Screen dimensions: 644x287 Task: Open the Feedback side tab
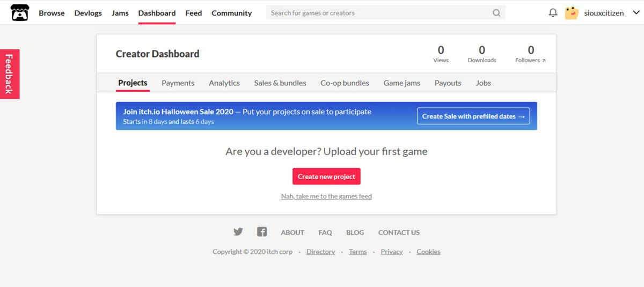(x=9, y=74)
